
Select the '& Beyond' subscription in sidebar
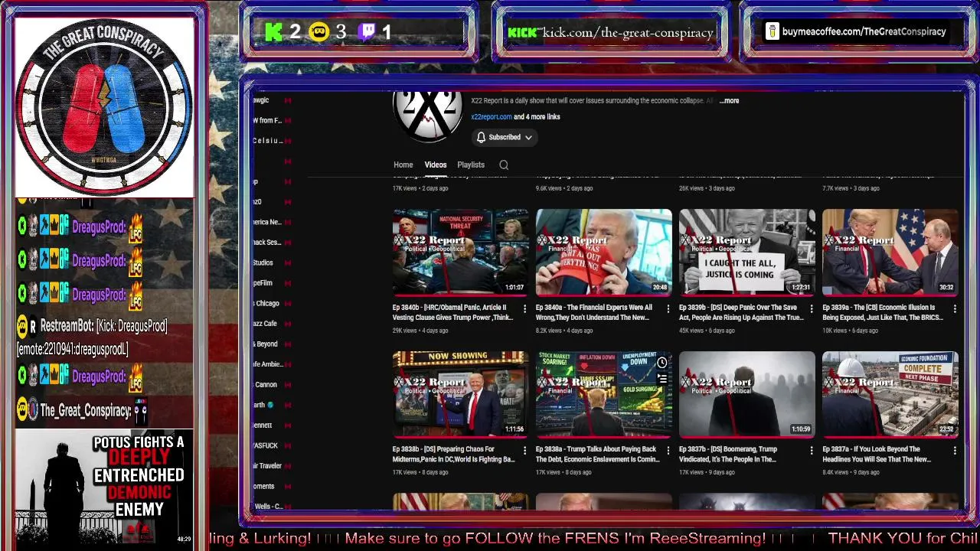tap(266, 344)
